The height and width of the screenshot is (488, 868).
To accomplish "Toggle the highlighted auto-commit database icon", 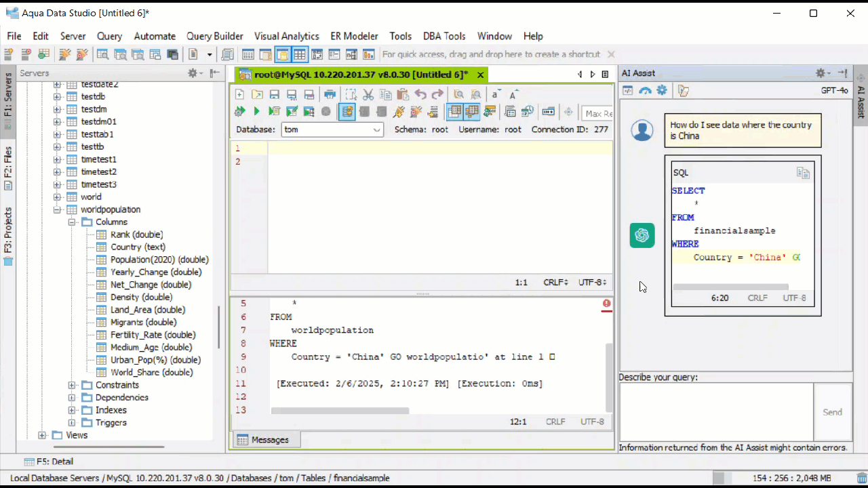I will 347,112.
